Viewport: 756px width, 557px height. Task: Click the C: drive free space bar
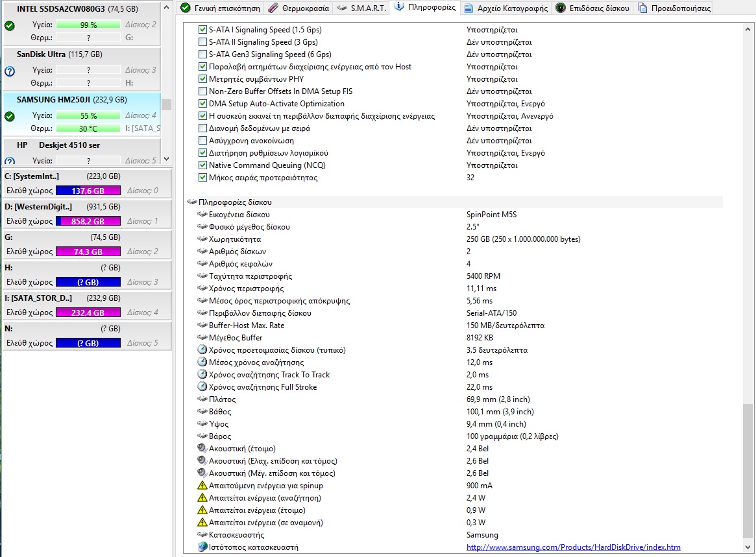[x=88, y=191]
